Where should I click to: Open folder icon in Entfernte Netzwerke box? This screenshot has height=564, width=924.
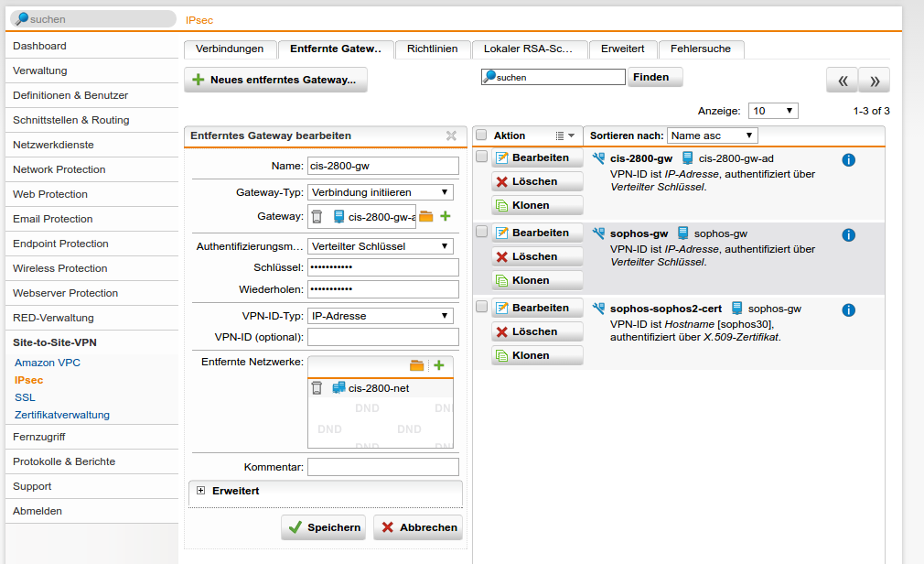(417, 365)
